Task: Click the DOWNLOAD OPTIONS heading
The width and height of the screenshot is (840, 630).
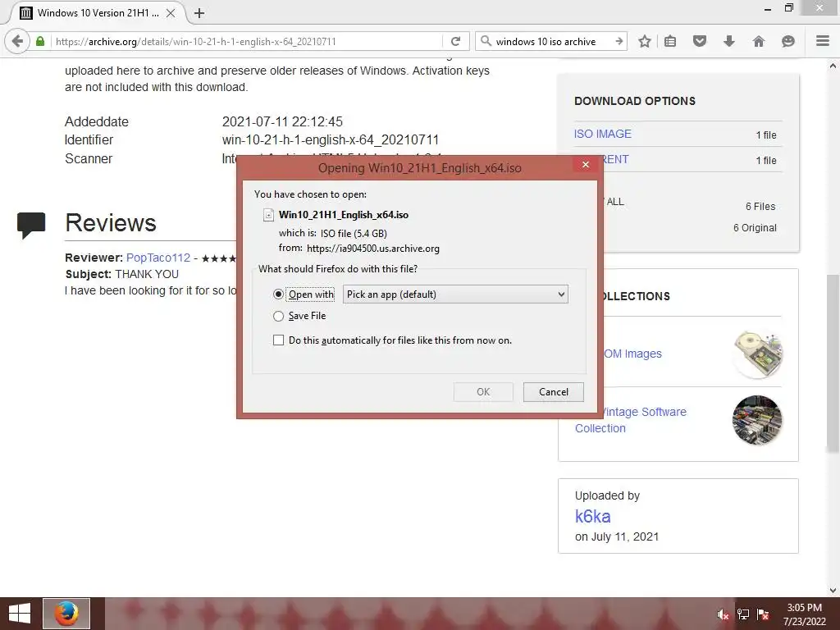Action: point(635,101)
